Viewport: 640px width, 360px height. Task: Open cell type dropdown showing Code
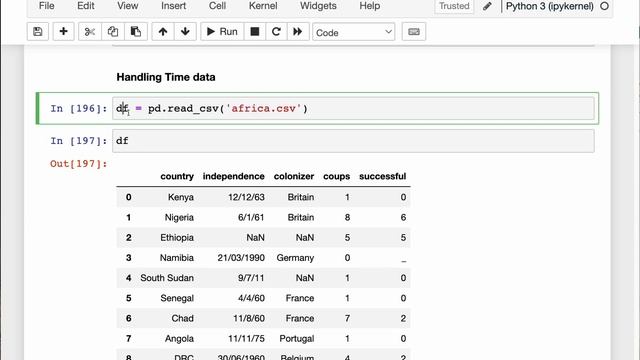coord(353,32)
